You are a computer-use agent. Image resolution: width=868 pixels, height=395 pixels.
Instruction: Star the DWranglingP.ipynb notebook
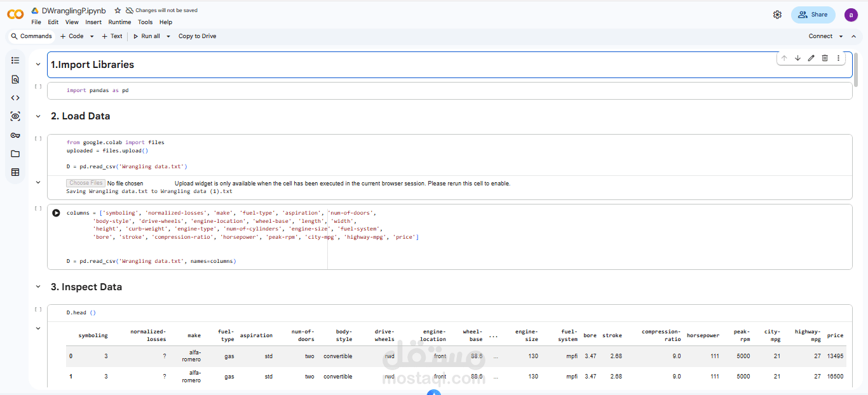[118, 11]
